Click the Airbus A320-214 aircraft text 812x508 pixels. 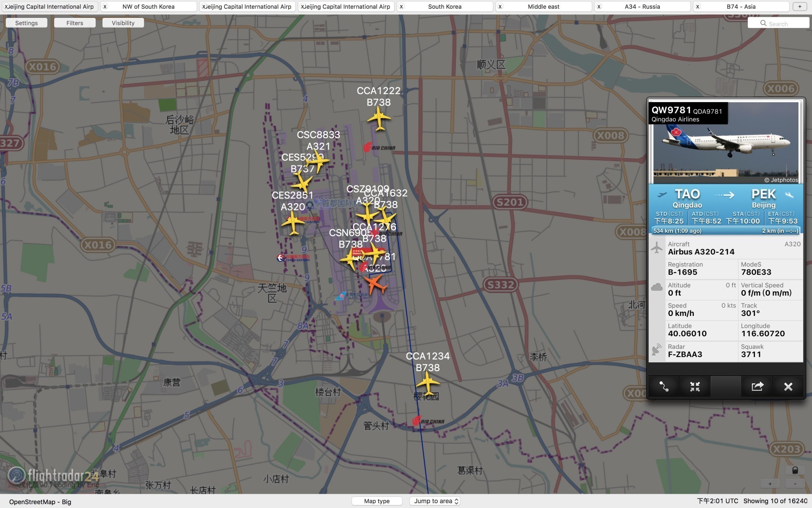pos(701,252)
